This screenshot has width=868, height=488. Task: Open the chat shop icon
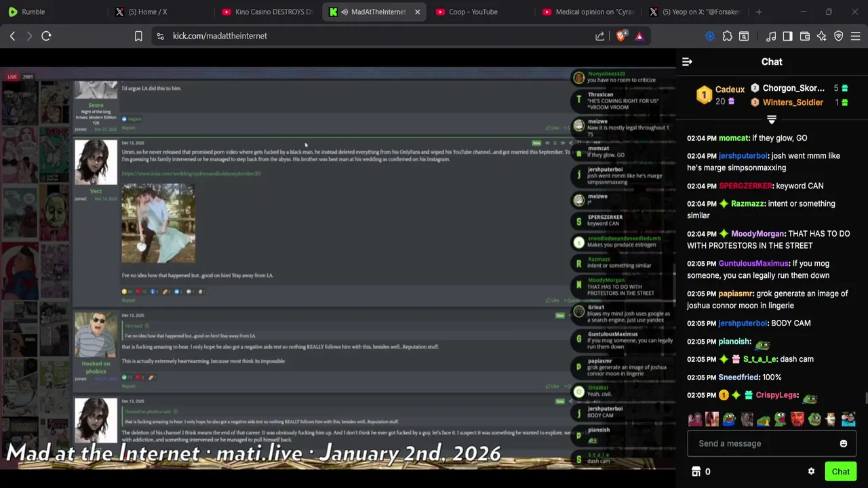[x=695, y=472]
